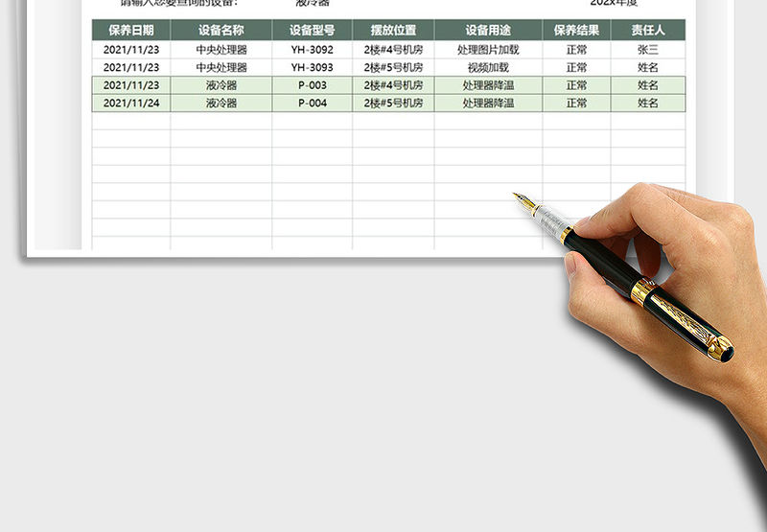This screenshot has height=532, width=767.
Task: Select the 设备名称 header cell
Action: (221, 31)
